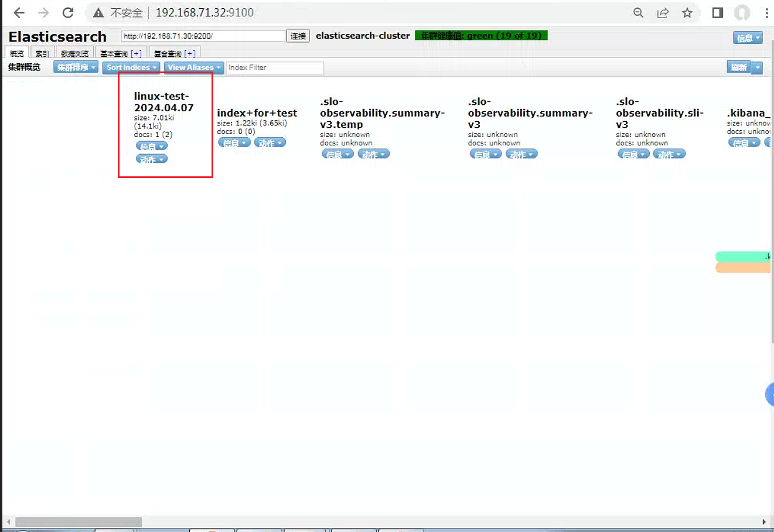
Task: Go back with the browser back arrow
Action: click(x=19, y=13)
